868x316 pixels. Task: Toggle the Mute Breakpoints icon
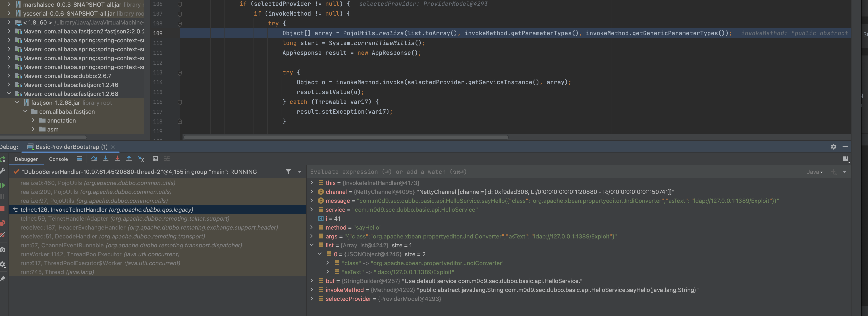tap(3, 235)
